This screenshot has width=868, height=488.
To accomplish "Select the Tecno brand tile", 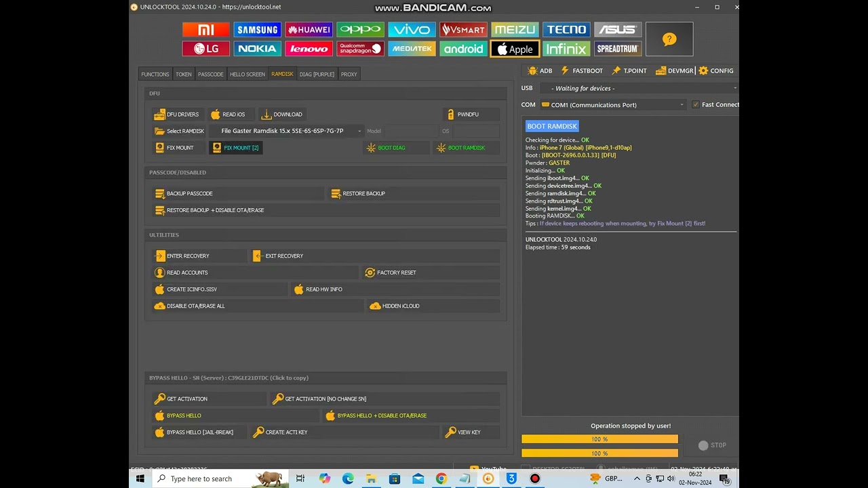I will point(566,30).
